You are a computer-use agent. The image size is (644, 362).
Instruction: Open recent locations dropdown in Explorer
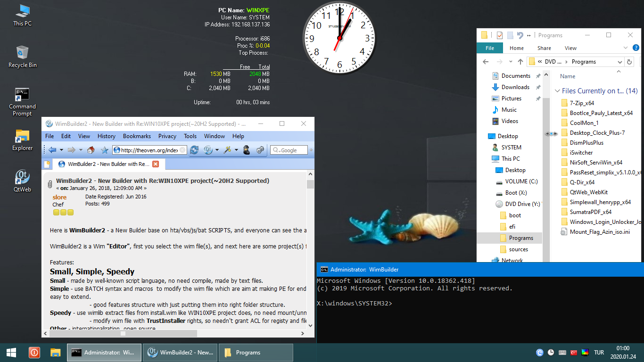(511, 62)
